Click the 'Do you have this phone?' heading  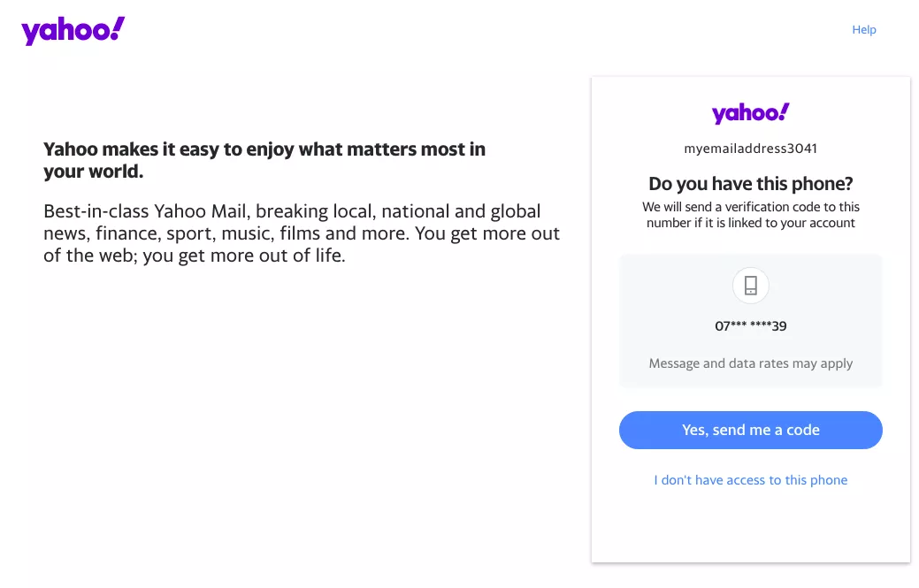(750, 184)
